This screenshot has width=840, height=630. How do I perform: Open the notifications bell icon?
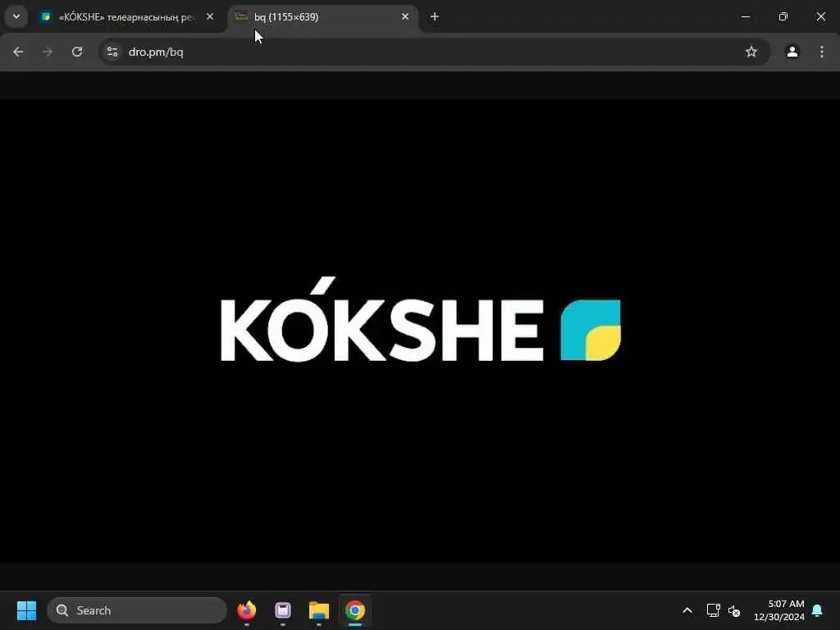tap(818, 610)
